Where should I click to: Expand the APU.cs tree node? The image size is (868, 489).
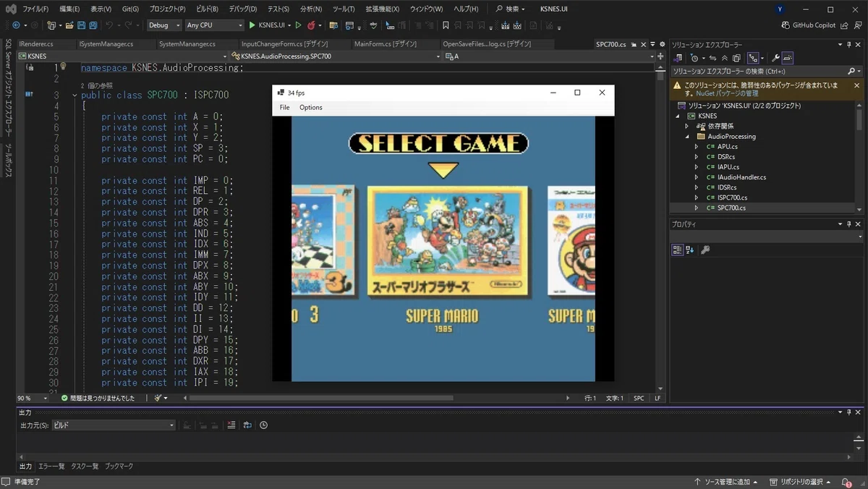click(697, 146)
